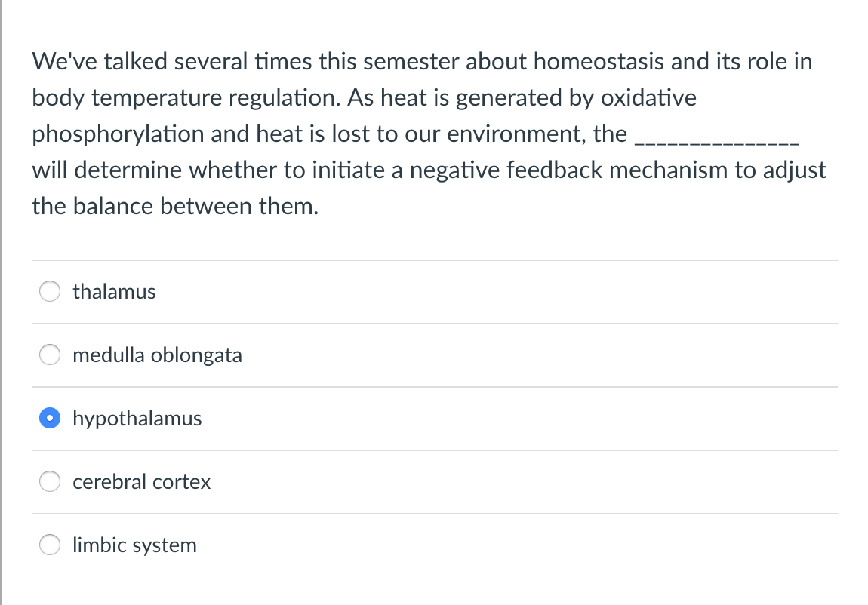
Task: Click the thalamus answer label text
Action: coord(113,292)
